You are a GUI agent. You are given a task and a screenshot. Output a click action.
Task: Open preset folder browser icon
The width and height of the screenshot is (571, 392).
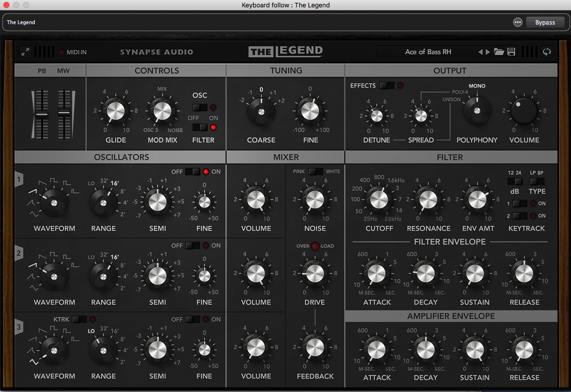(499, 52)
